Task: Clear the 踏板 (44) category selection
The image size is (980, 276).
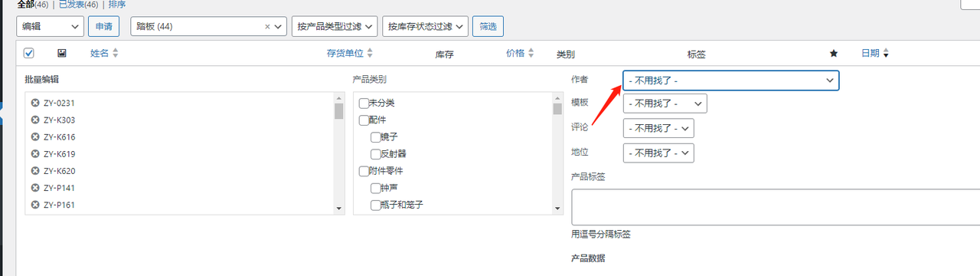Action: 267,26
